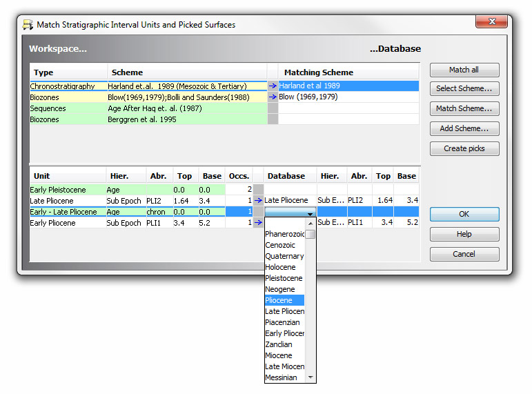The width and height of the screenshot is (532, 394).
Task: Open the Database dropdown arrow in selected row
Action: (x=310, y=214)
